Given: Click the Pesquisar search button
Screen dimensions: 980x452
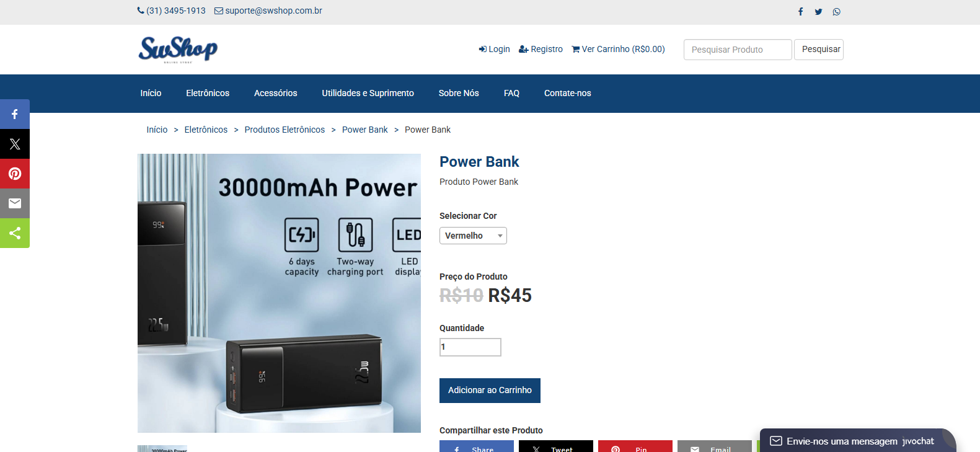Looking at the screenshot, I should pyautogui.click(x=819, y=50).
